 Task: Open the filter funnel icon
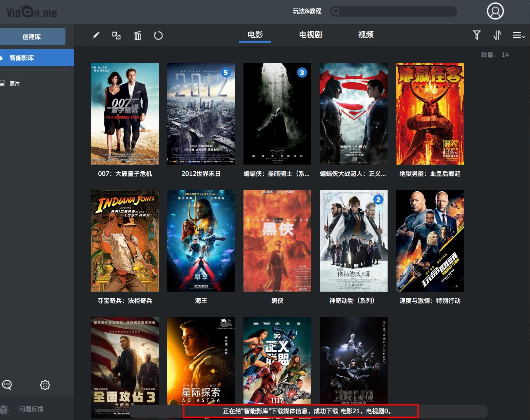pyautogui.click(x=477, y=35)
